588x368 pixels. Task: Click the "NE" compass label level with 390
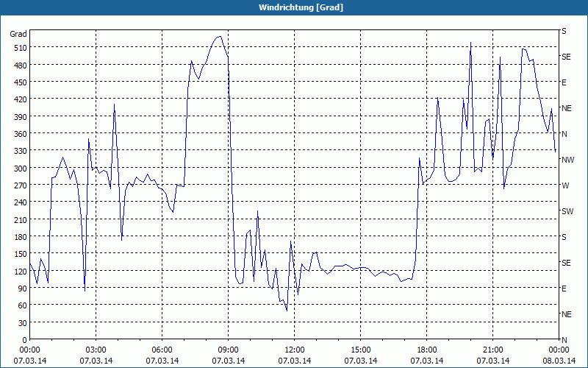point(567,108)
